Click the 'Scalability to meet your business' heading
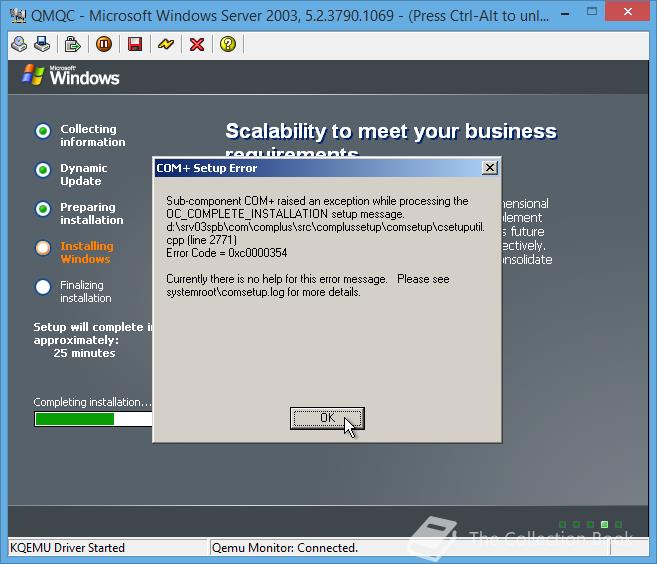The height and width of the screenshot is (564, 657). point(391,132)
